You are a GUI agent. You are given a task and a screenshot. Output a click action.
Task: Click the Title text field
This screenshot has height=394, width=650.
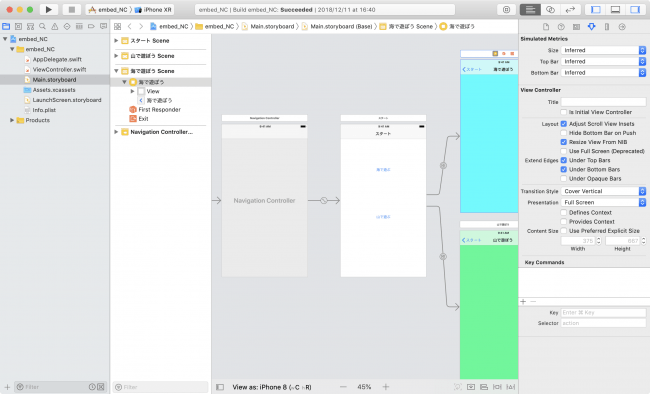(x=603, y=102)
